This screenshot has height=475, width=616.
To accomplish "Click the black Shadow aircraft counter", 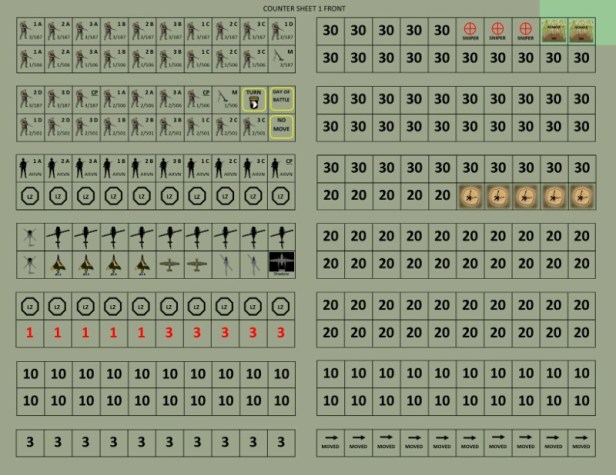I will pos(281,263).
